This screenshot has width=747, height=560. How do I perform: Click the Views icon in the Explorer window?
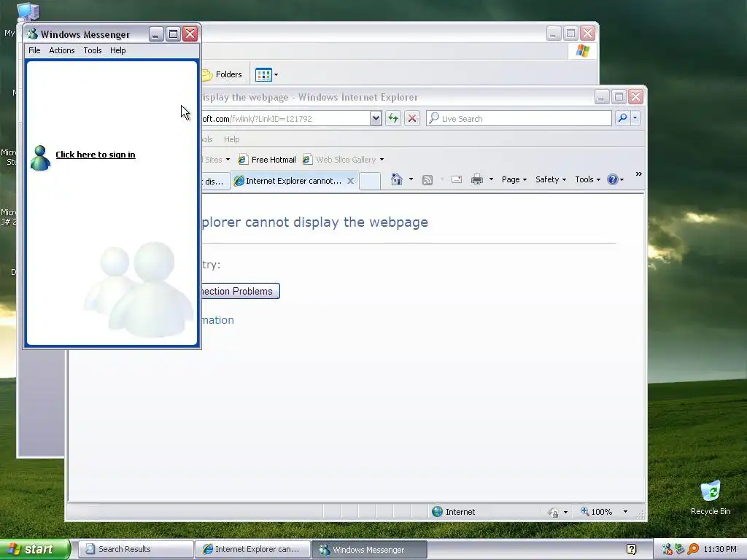[263, 75]
